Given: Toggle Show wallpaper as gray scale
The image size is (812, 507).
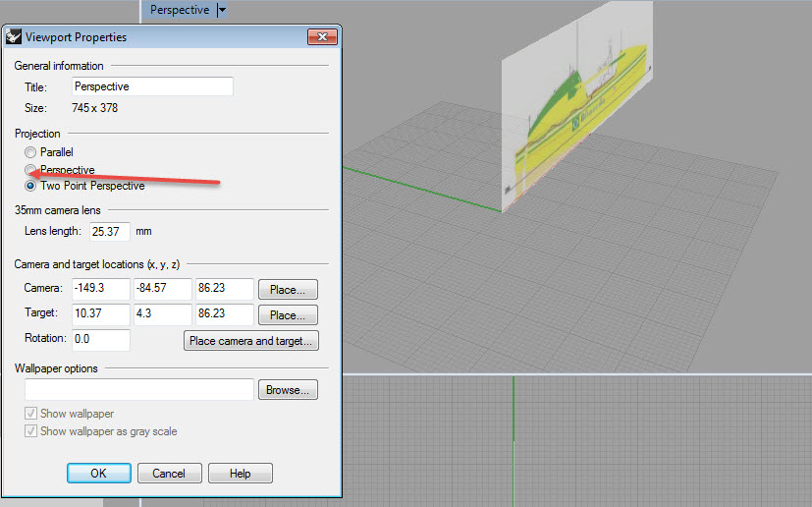Looking at the screenshot, I should tap(31, 431).
